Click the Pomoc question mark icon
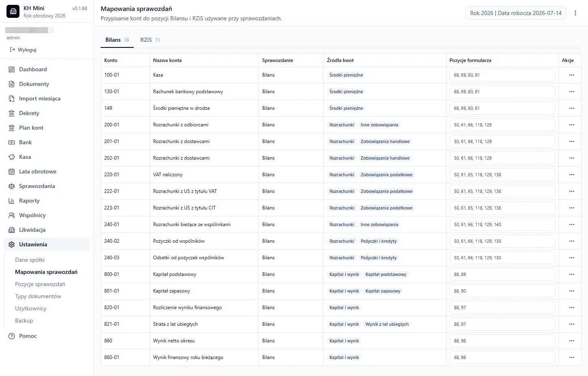Screen dimensions: 588x376 click(11, 336)
